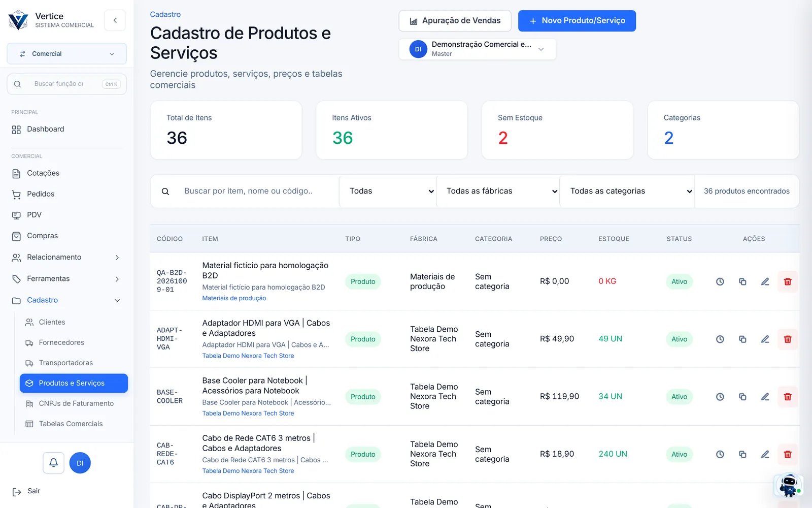Viewport: 812px width, 508px height.
Task: Open the Todas as fábricas filter
Action: tap(498, 191)
